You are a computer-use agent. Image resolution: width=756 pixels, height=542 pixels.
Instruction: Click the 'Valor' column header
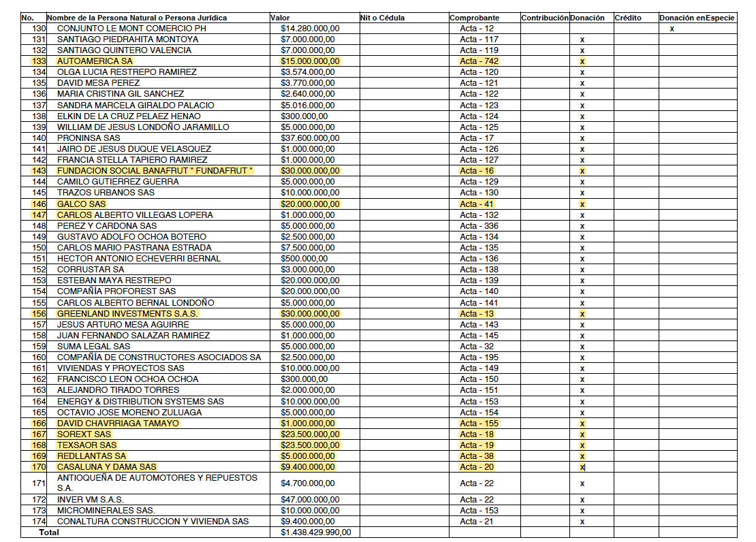[x=280, y=18]
